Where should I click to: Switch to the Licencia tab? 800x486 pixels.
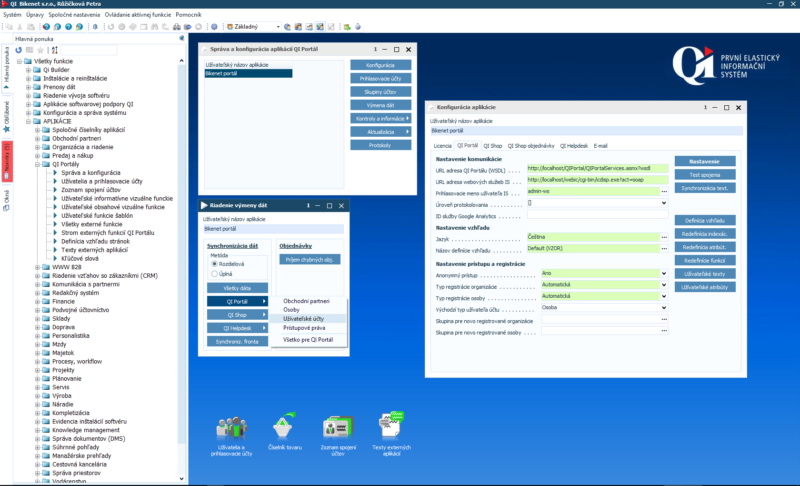coord(442,146)
